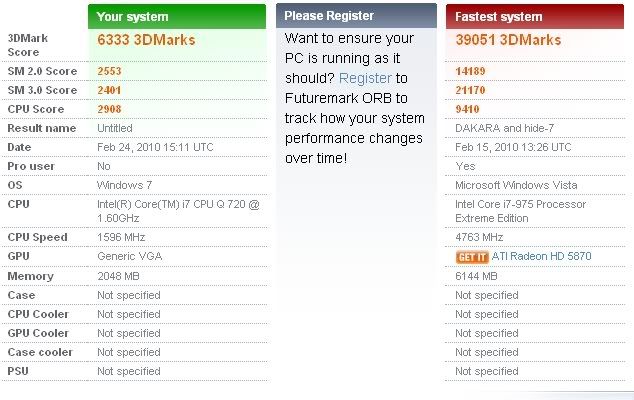Click CPU Score value 2908
The height and width of the screenshot is (400, 634).
(109, 109)
